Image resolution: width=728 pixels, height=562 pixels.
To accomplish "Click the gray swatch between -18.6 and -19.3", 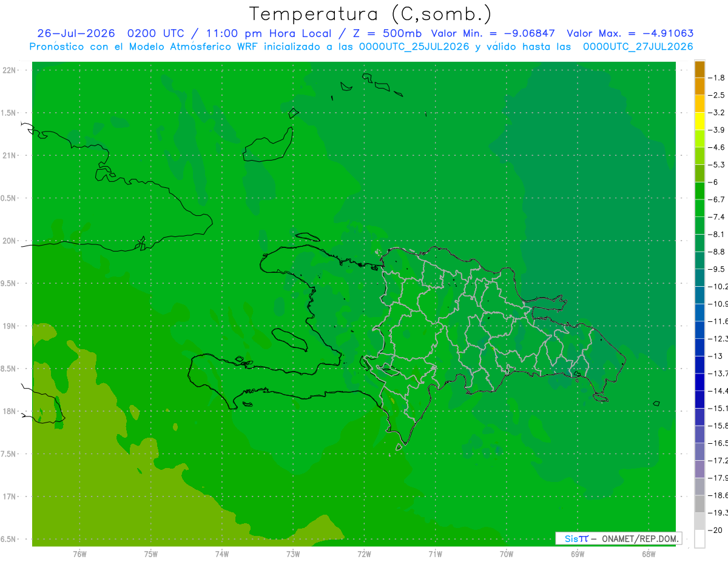I will pos(699,504).
